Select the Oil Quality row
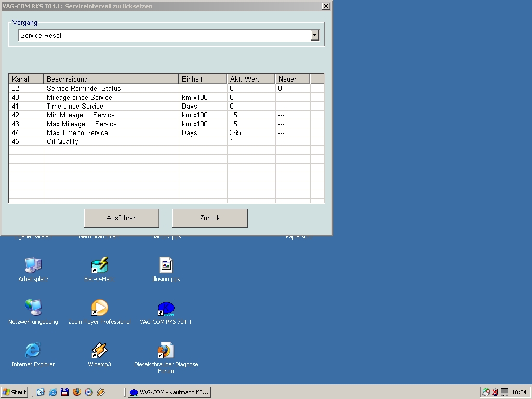 (x=166, y=141)
